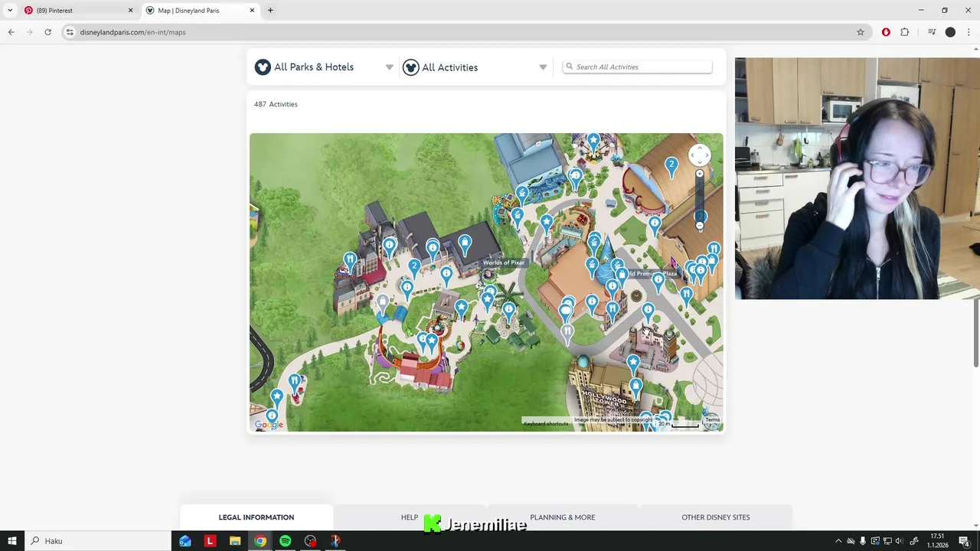The height and width of the screenshot is (551, 980).
Task: Click the red L app taskbar icon
Action: (210, 541)
